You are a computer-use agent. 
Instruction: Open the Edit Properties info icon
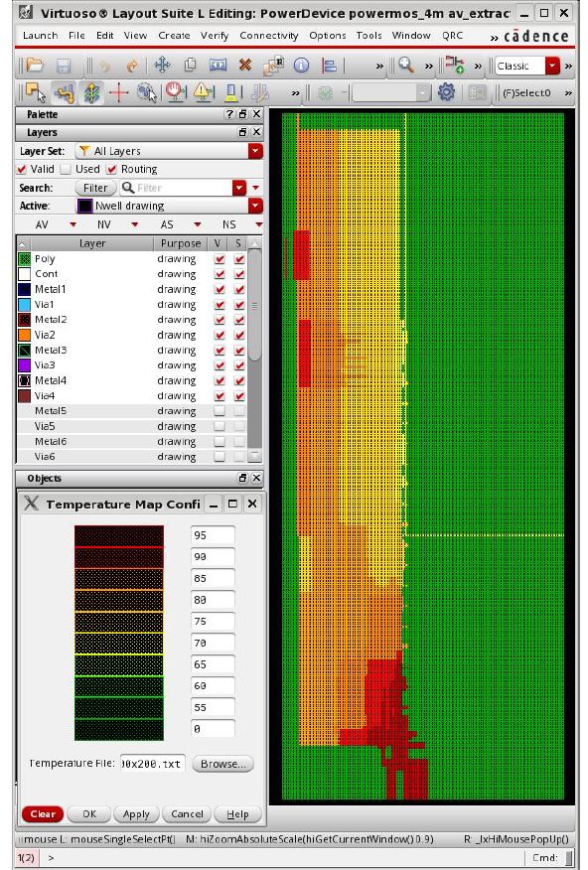pos(301,66)
